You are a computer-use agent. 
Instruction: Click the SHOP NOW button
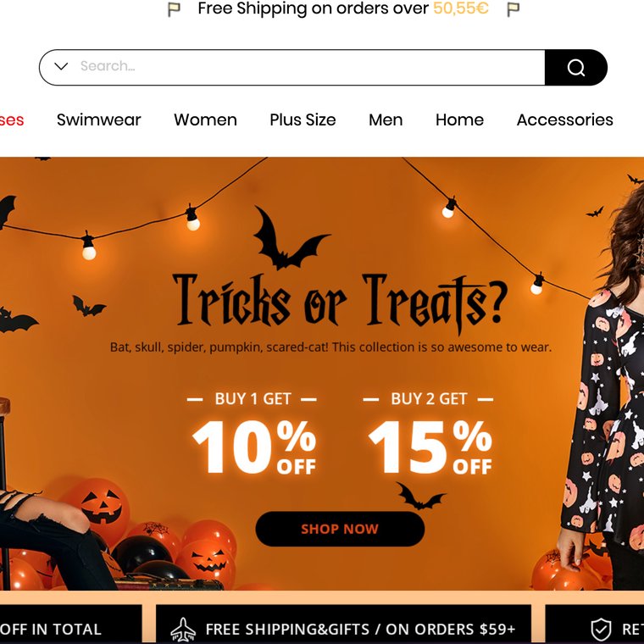pyautogui.click(x=340, y=529)
